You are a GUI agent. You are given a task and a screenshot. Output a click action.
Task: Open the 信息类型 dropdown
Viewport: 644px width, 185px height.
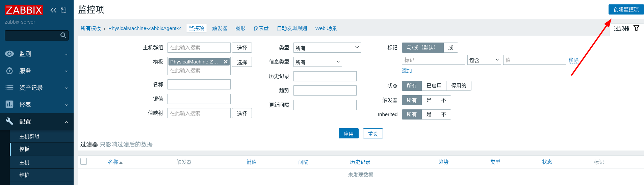[317, 62]
